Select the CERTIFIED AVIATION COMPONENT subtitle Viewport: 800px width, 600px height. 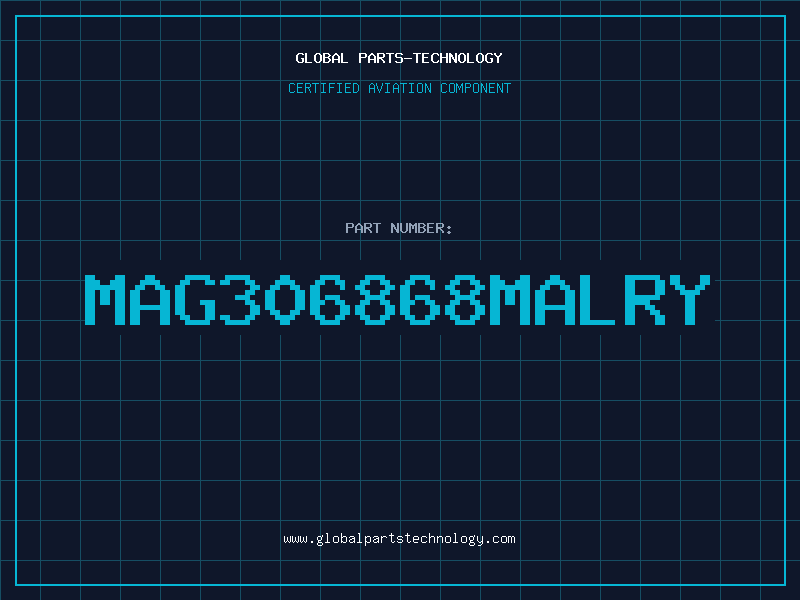coord(399,88)
